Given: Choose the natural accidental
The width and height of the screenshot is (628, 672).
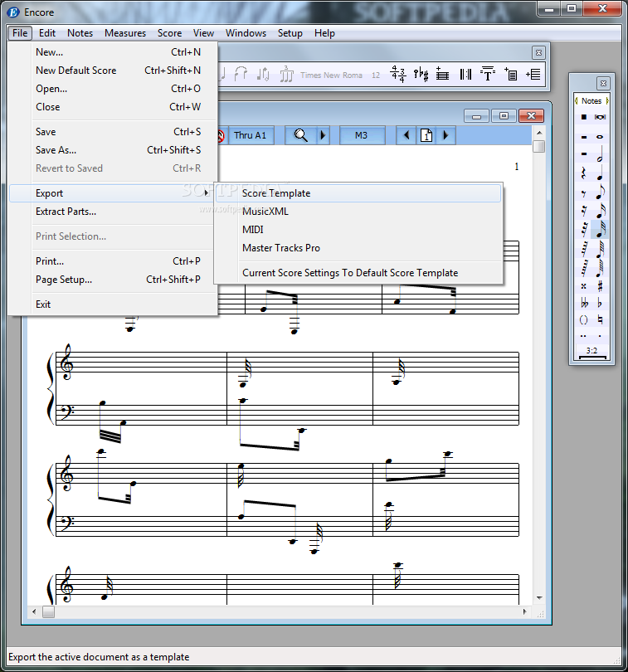Looking at the screenshot, I should [600, 319].
